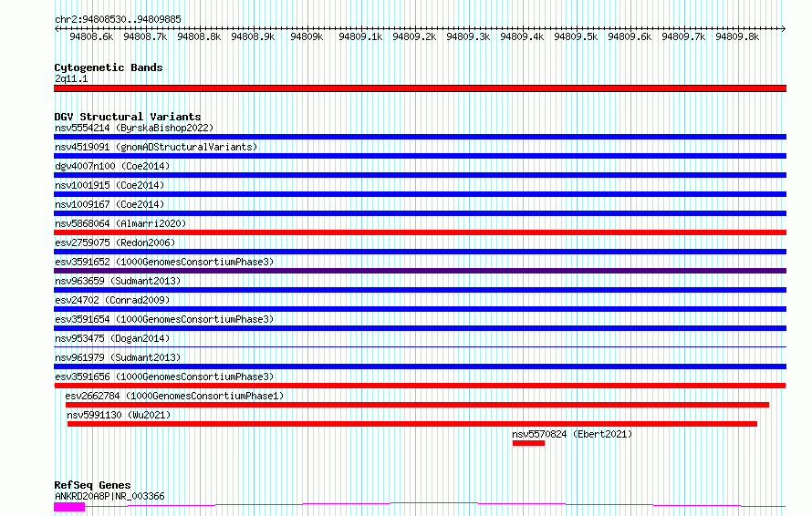Open variant nsv5554214 (ByrskaBishop2022) label
This screenshot has height=516, width=812.
coord(134,128)
